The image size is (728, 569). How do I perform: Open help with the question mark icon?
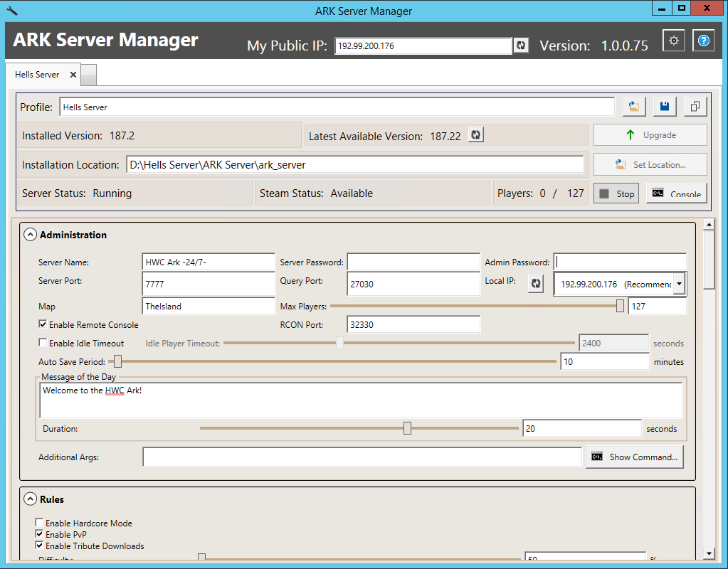(x=703, y=41)
